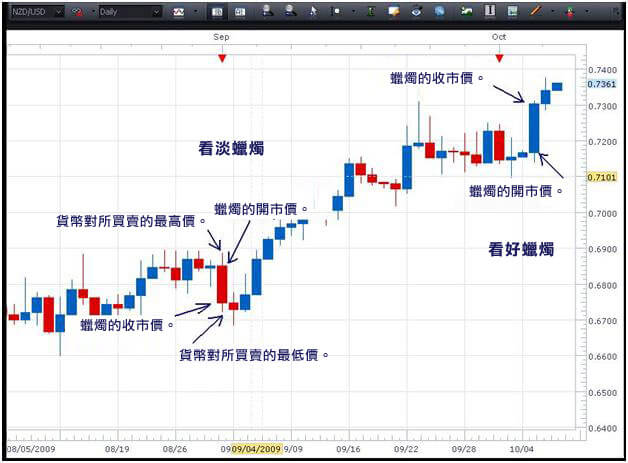The height and width of the screenshot is (463, 628).
Task: Click the speech bubble comment icon
Action: tap(395, 12)
